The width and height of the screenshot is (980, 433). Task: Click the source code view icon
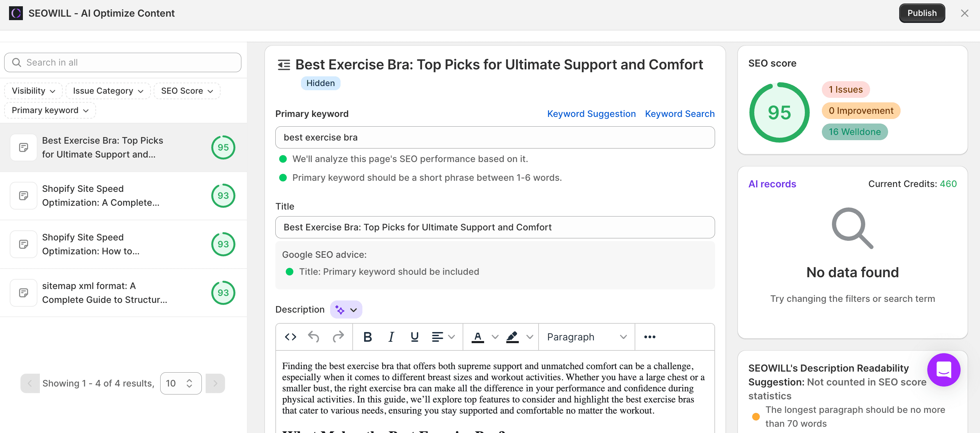290,337
